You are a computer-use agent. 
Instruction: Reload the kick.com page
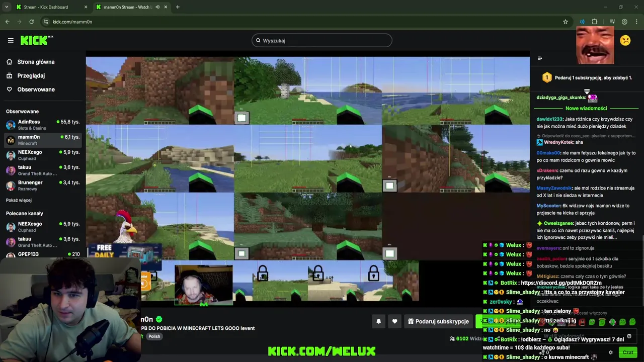point(32,22)
